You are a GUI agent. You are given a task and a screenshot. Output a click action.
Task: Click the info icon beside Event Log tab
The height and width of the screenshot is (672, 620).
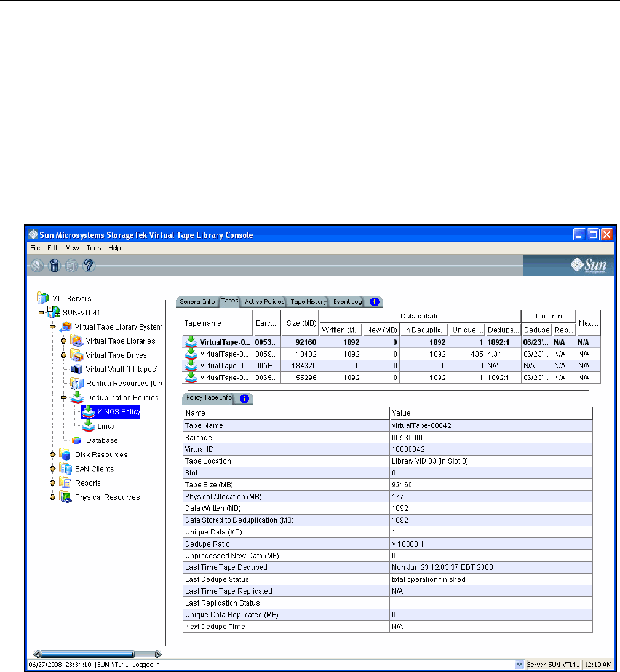(375, 302)
